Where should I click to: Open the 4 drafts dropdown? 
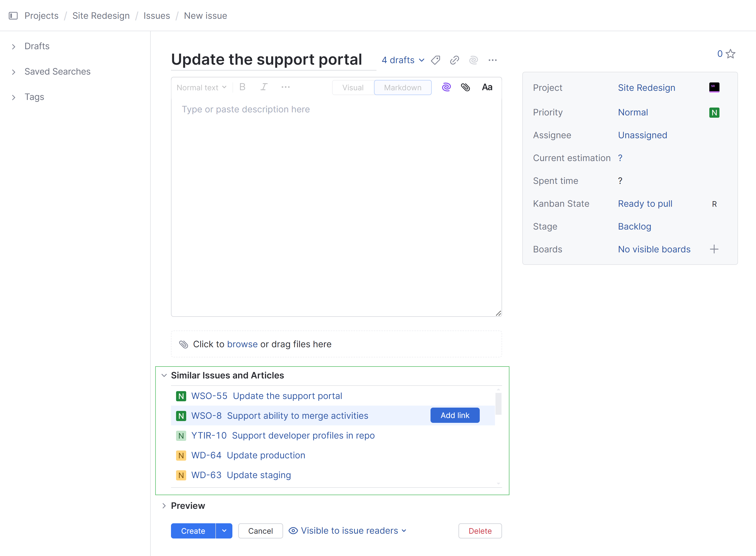[403, 60]
